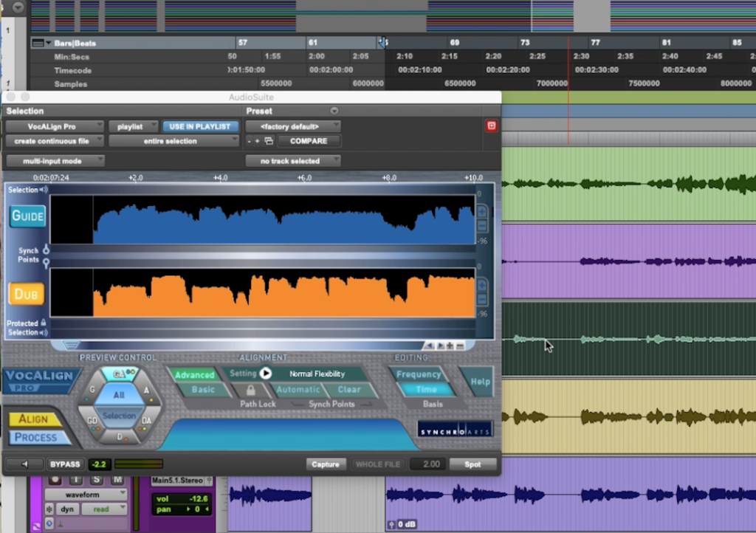Switch Basis to Frequency
The width and height of the screenshot is (756, 533).
(x=419, y=375)
